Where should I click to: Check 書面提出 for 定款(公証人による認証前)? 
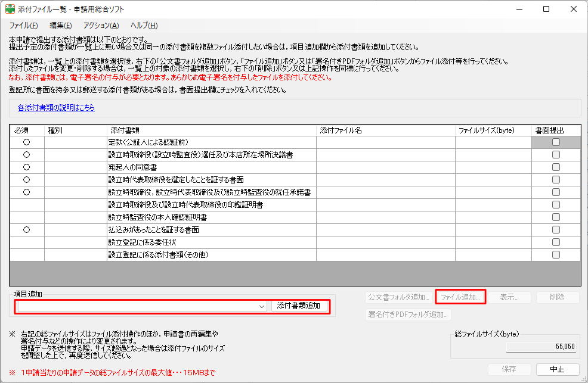556,142
